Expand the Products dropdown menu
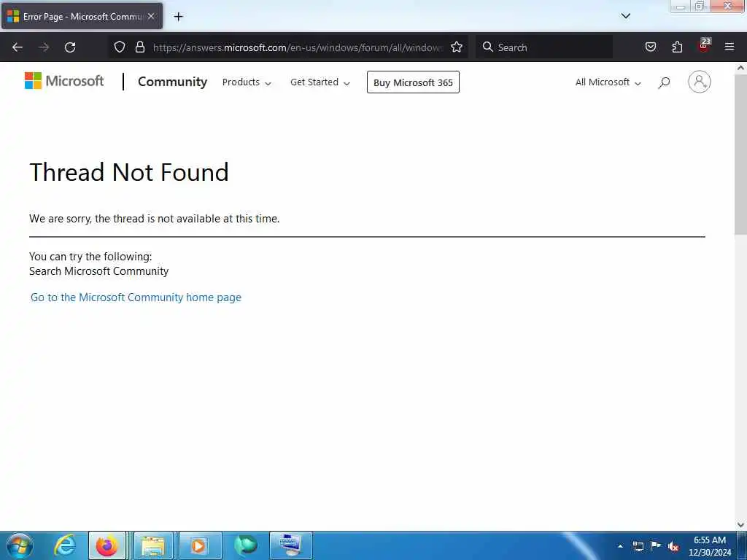747x560 pixels. click(x=247, y=82)
